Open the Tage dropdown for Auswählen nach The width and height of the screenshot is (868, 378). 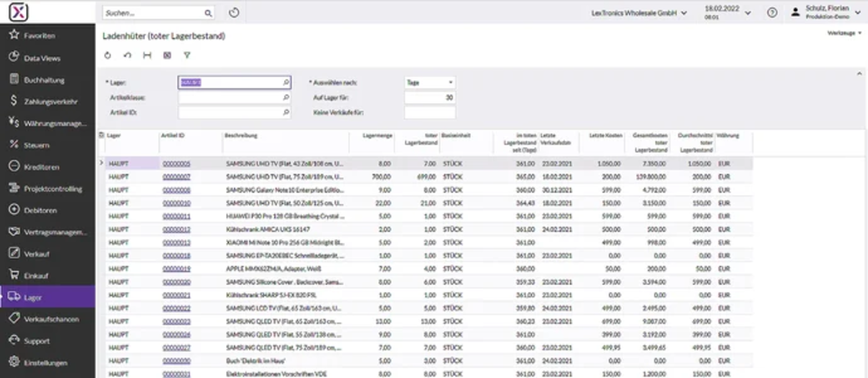click(x=430, y=83)
